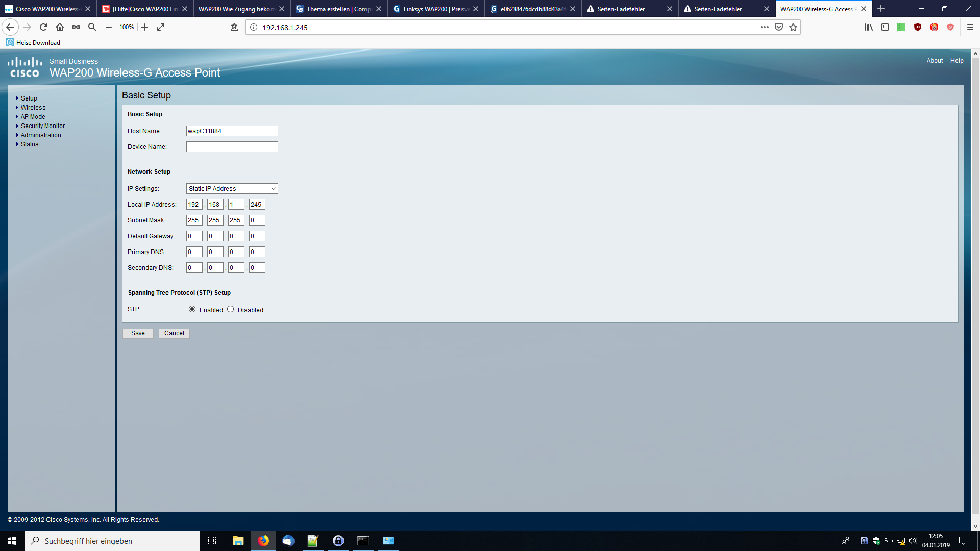Screen dimensions: 980x551
Task: Open IP Settings dropdown
Action: pyautogui.click(x=232, y=189)
